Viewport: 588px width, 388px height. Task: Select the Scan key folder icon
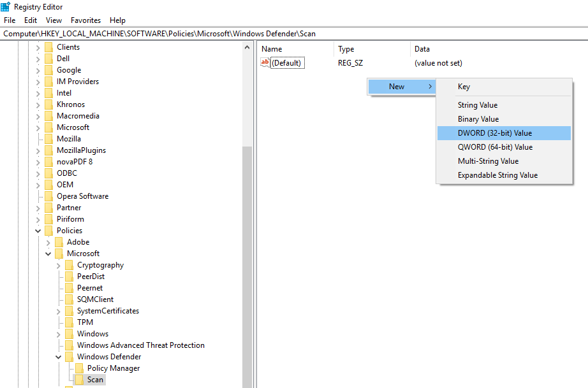click(x=79, y=379)
